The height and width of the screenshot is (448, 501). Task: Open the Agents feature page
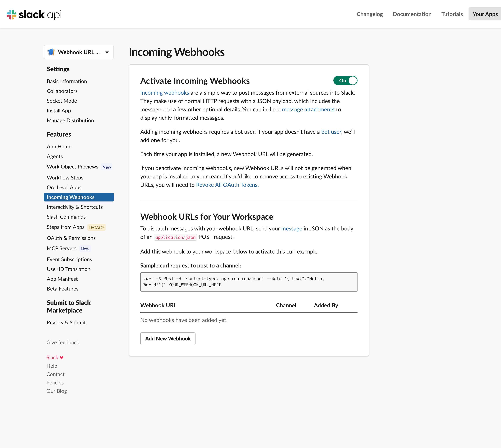point(55,156)
